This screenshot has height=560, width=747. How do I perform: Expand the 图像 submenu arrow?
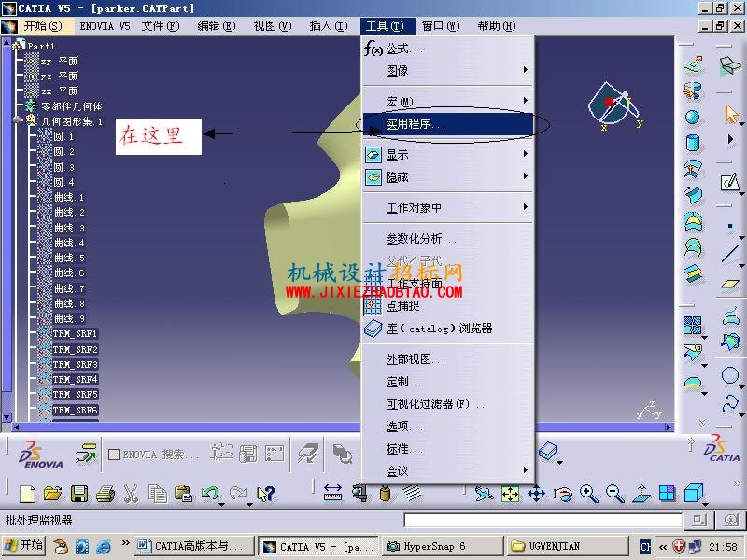tap(525, 70)
